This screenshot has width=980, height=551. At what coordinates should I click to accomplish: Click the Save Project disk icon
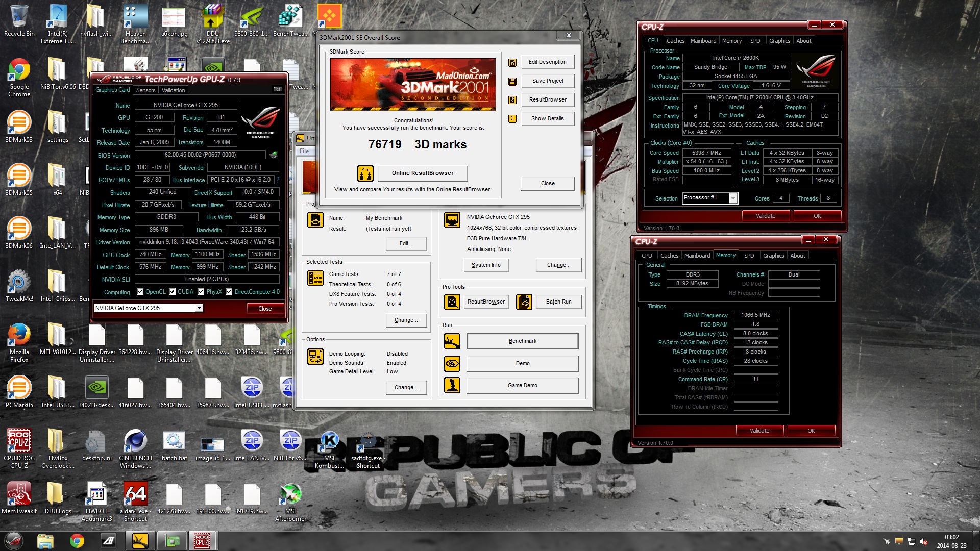click(x=512, y=82)
